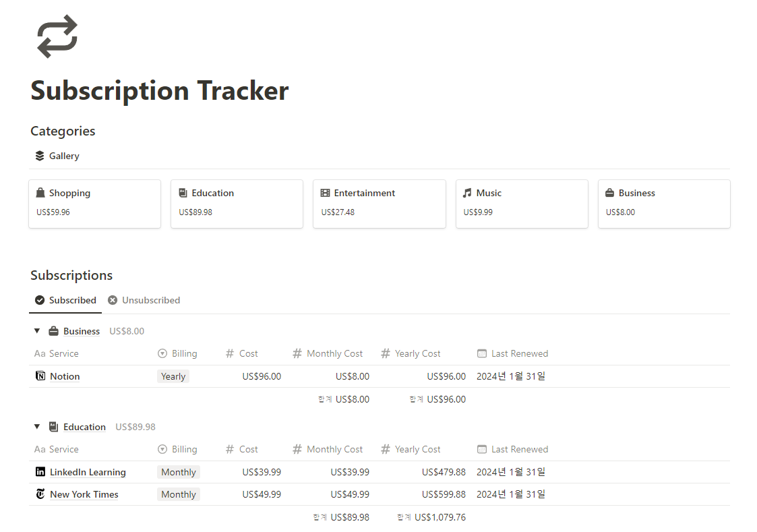Click Billing select icon in Education table
The height and width of the screenshot is (532, 757).
pos(162,449)
